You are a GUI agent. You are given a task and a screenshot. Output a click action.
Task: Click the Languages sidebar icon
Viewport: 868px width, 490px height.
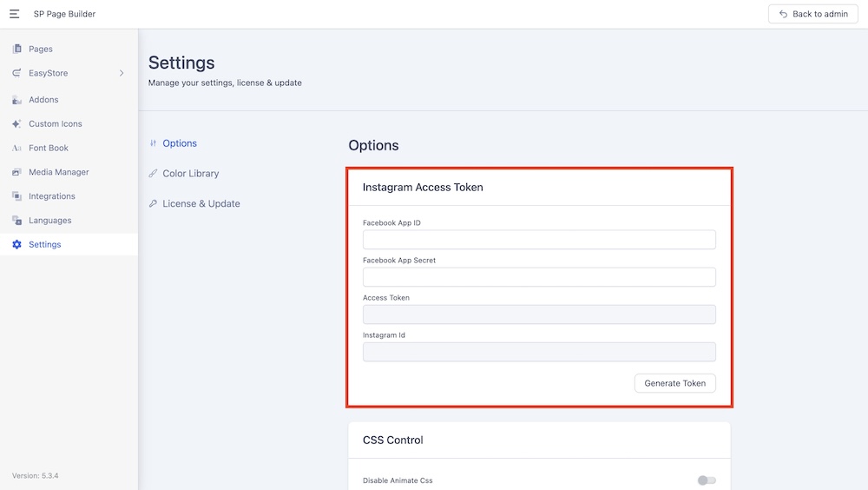16,221
